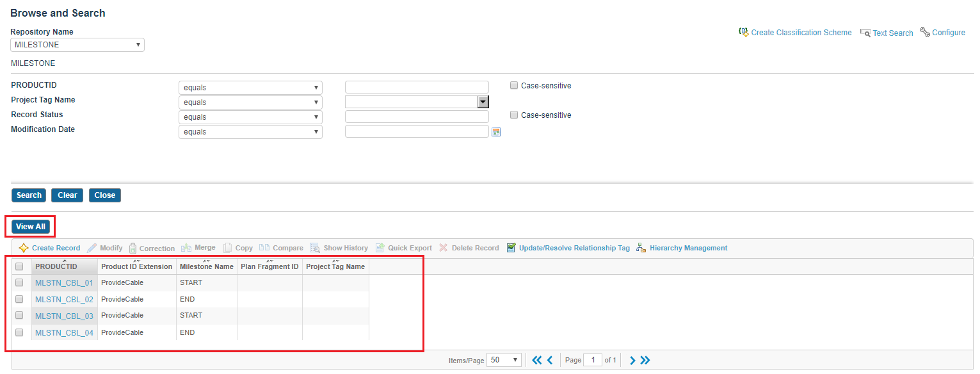Viewport: 980px width, 374px height.
Task: Click the Hierarchy Management icon
Action: (641, 248)
